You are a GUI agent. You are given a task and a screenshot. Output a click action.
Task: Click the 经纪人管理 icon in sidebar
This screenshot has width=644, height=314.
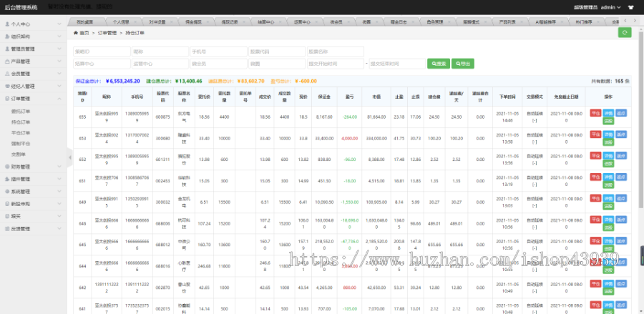[x=7, y=87]
